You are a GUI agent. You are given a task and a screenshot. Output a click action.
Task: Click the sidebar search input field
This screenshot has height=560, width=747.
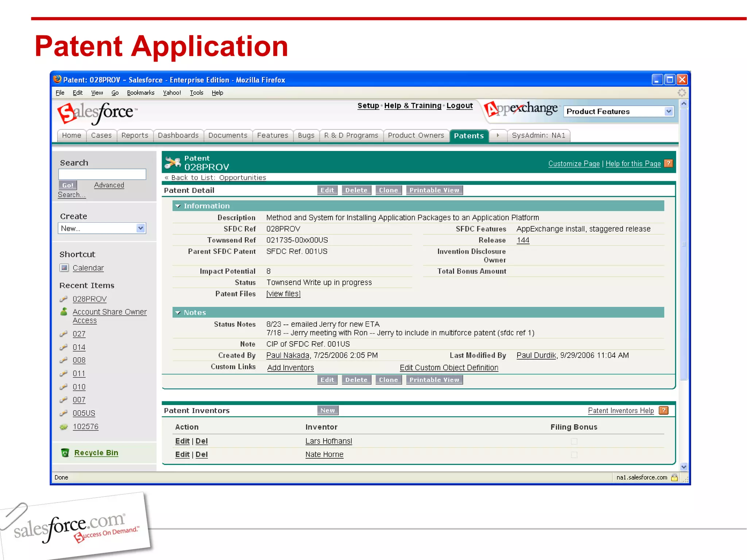click(102, 174)
